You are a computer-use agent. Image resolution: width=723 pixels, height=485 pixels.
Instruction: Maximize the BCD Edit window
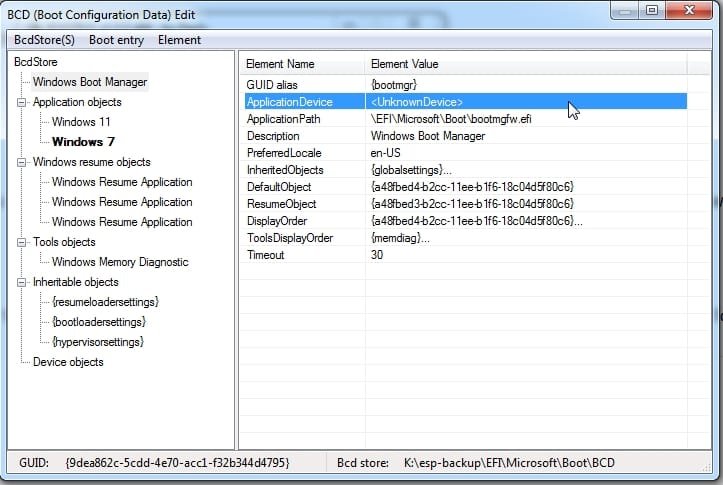(652, 10)
